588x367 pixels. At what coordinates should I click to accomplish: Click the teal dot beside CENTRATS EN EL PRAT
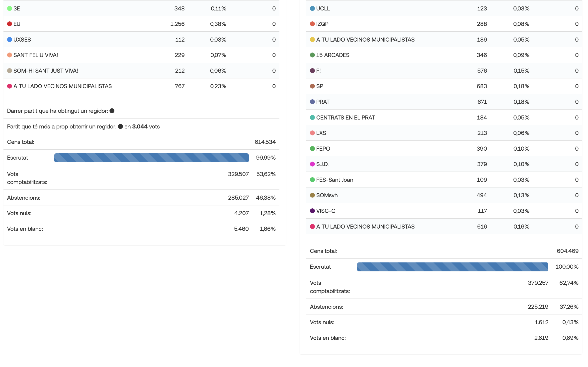312,118
